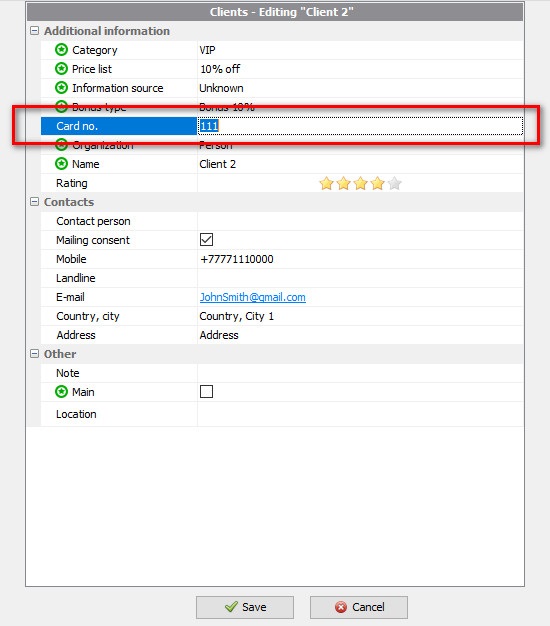Screen dimensions: 550x626
Task: Click the green star icon beside Price list
Action: tap(61, 69)
